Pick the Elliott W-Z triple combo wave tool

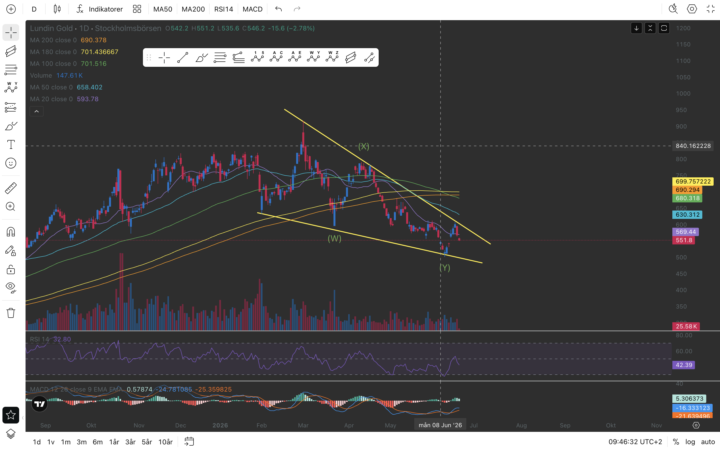point(332,57)
